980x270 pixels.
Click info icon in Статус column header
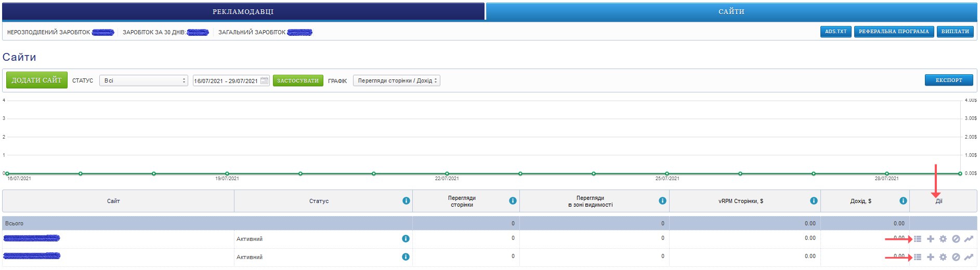[406, 201]
